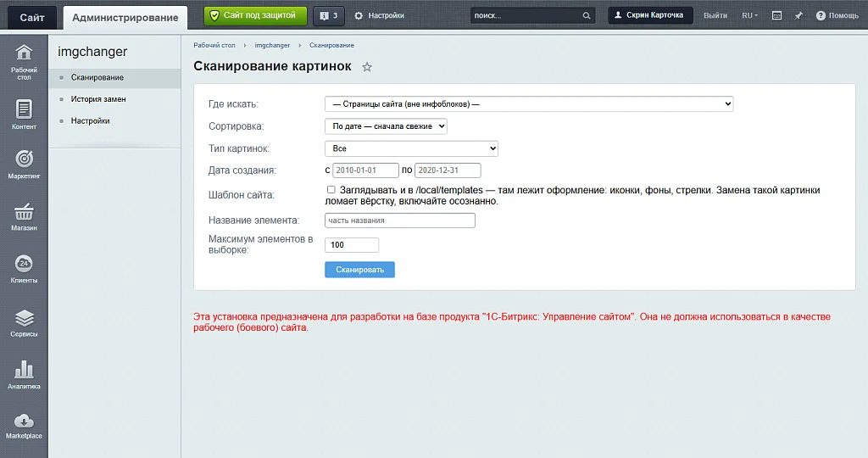Screen dimensions: 868x458
Task: Add page to favorites with star icon
Action: (x=367, y=67)
